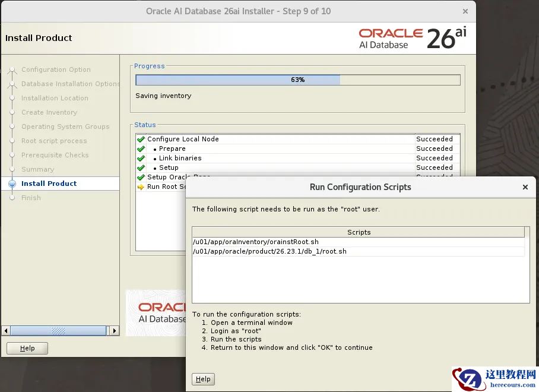Close the Oracle AI Database Installer window

click(x=465, y=11)
